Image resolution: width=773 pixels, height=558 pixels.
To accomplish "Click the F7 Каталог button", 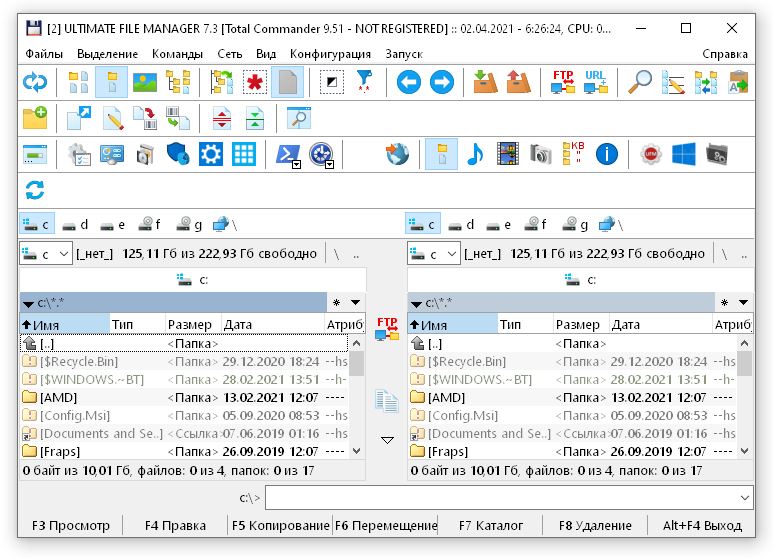I will coord(491,525).
